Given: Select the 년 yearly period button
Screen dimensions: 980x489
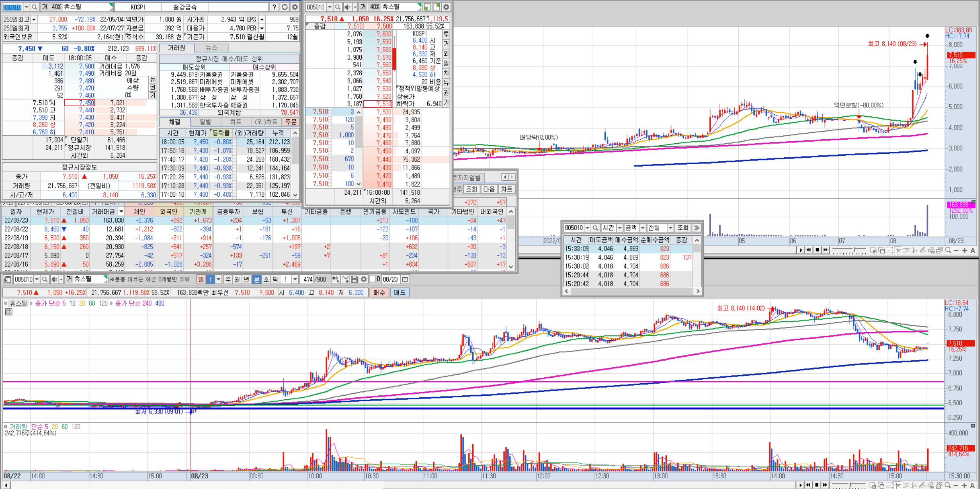Looking at the screenshot, I should [x=246, y=279].
